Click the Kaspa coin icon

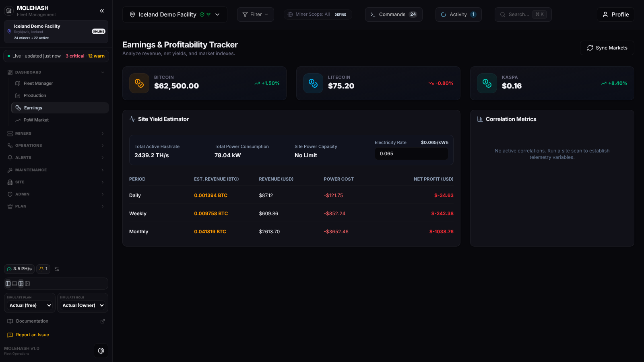(487, 83)
